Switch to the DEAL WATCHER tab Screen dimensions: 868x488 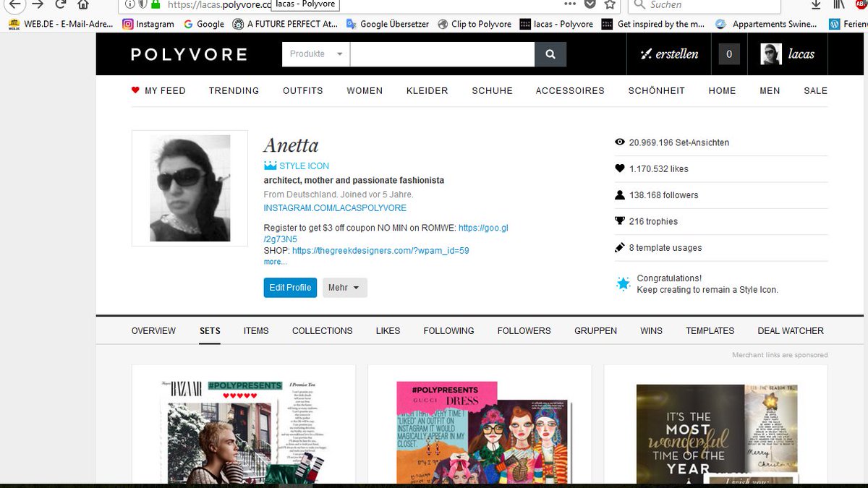tap(791, 330)
